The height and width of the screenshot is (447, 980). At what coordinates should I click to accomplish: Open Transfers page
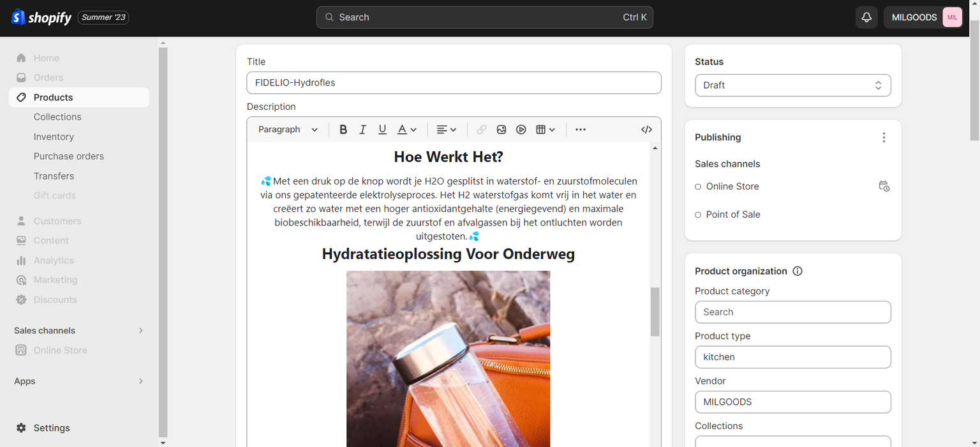click(x=54, y=176)
